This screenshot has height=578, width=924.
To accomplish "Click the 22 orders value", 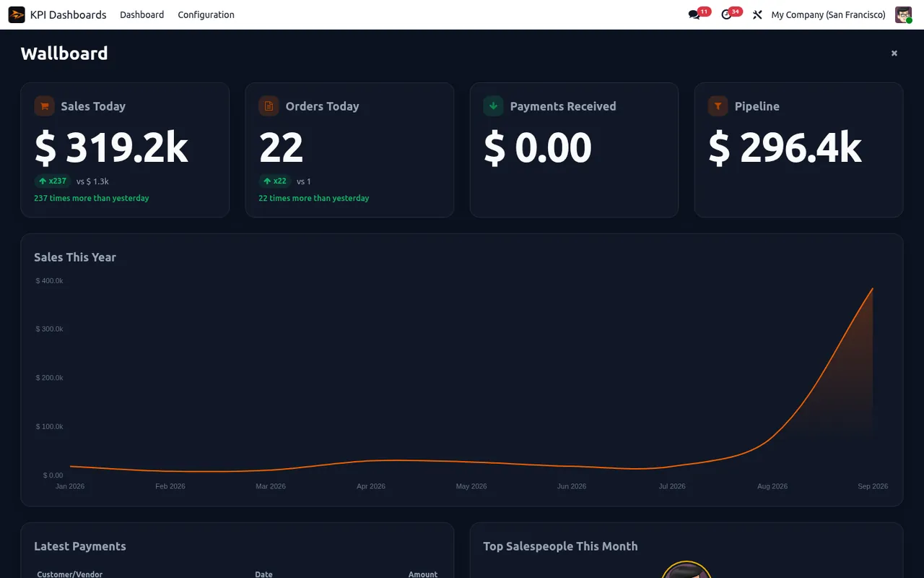I will [x=281, y=147].
